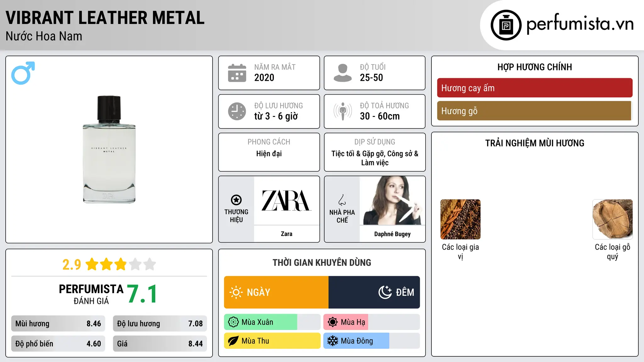Screen dimensions: 644x362
Task: Click the moon icon in the Đêm bar
Action: click(385, 292)
